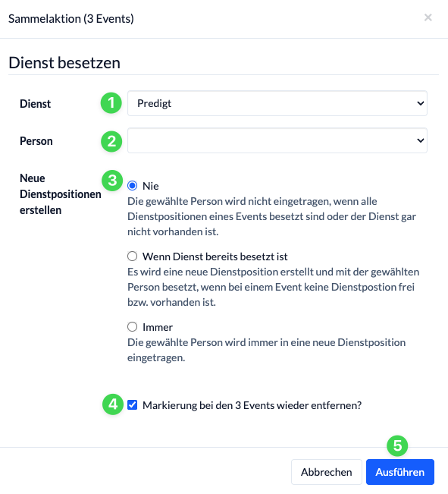Open the Dienst dropdown showing Predigt
The width and height of the screenshot is (448, 494).
277,103
